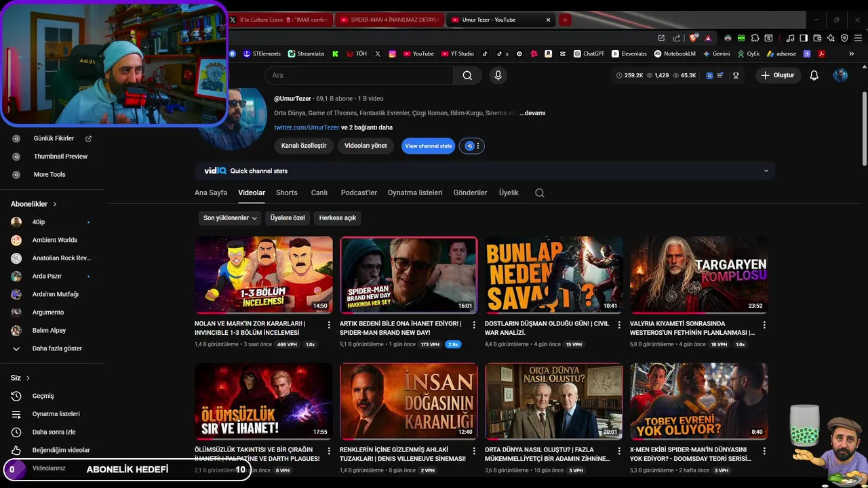Open the OyEk bookmark
The height and width of the screenshot is (488, 868).
click(748, 54)
